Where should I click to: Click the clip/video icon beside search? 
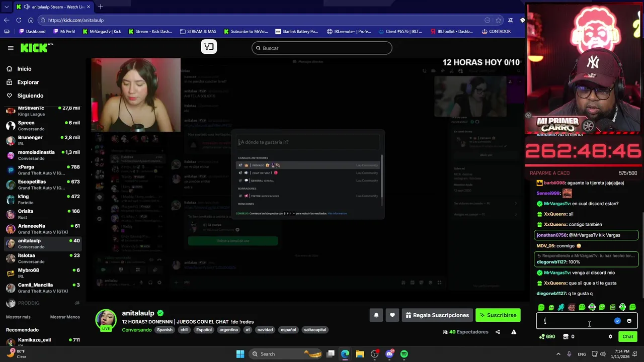(x=209, y=47)
